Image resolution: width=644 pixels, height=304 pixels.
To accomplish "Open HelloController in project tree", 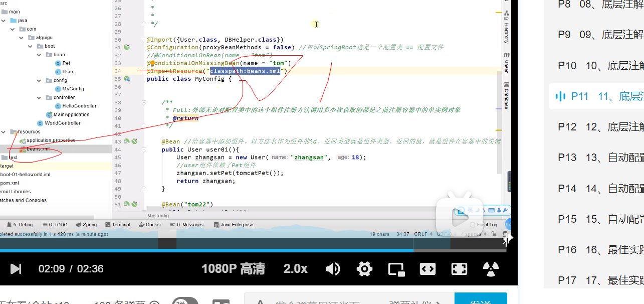I will click(79, 106).
